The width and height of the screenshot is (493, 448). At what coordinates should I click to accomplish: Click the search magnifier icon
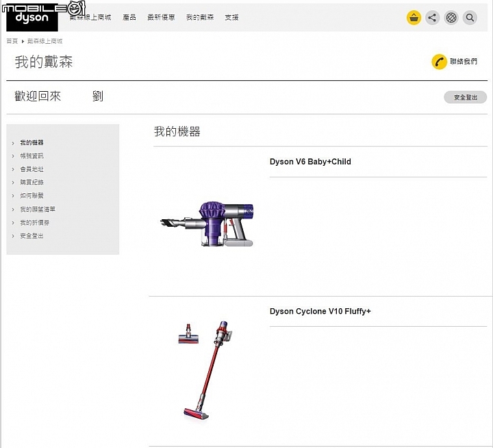pos(470,18)
